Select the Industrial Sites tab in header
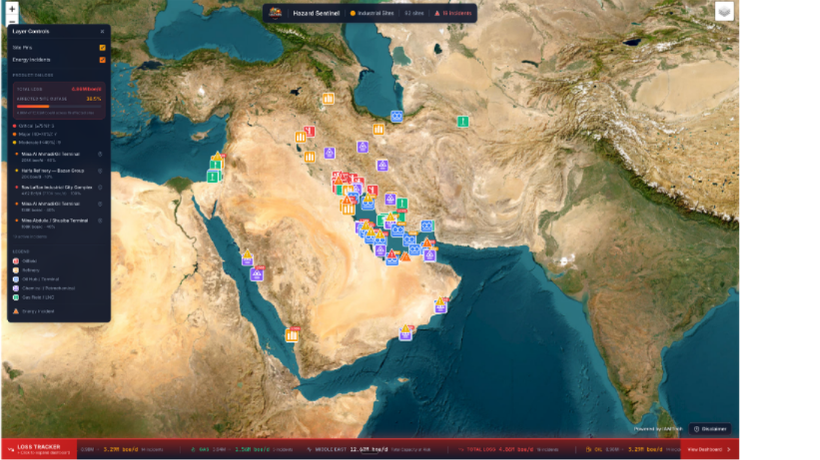This screenshot has width=820, height=460. (372, 13)
